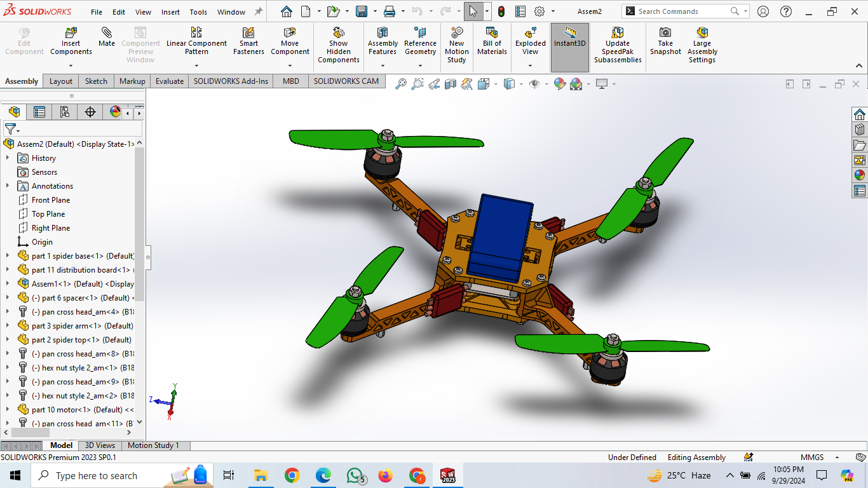The image size is (868, 488).
Task: Switch to the SOLIDWORKS CAM tab
Action: 346,81
